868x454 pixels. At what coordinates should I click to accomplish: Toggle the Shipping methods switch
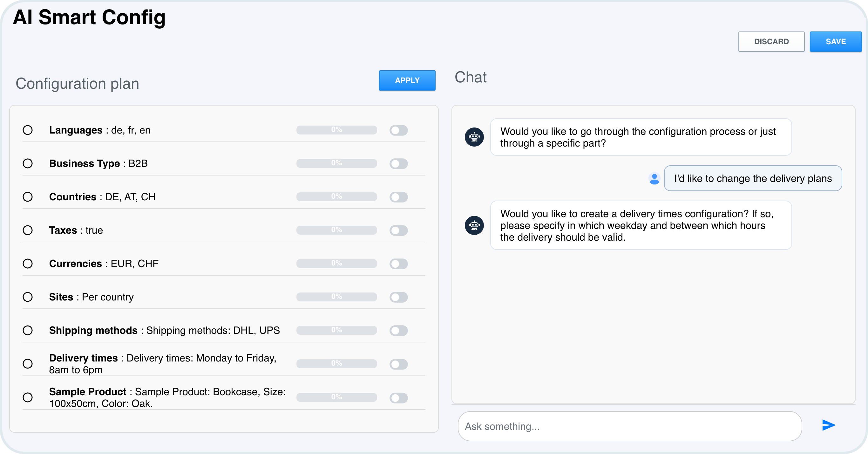399,331
